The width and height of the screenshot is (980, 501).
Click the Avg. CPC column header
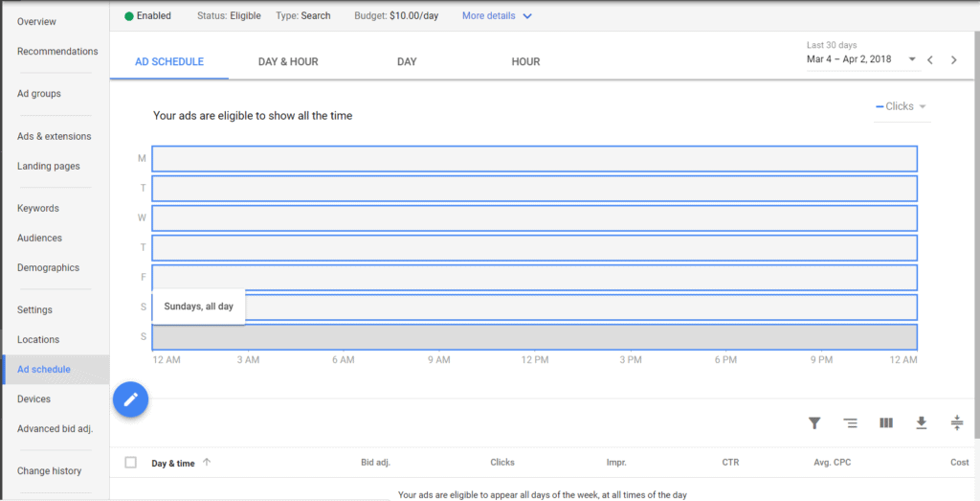pyautogui.click(x=833, y=463)
